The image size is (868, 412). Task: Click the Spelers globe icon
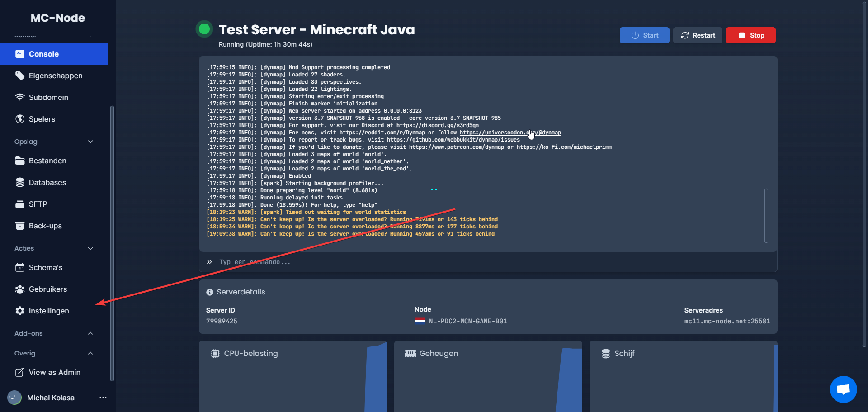click(19, 119)
